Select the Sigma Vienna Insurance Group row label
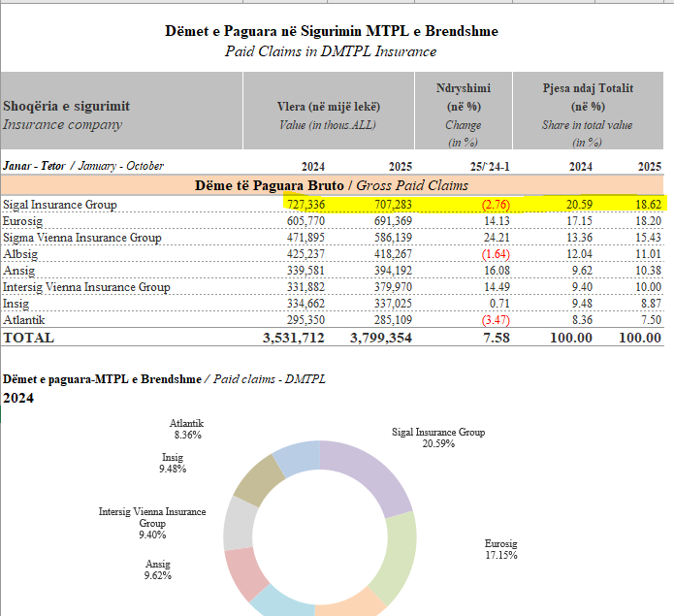 coord(82,238)
